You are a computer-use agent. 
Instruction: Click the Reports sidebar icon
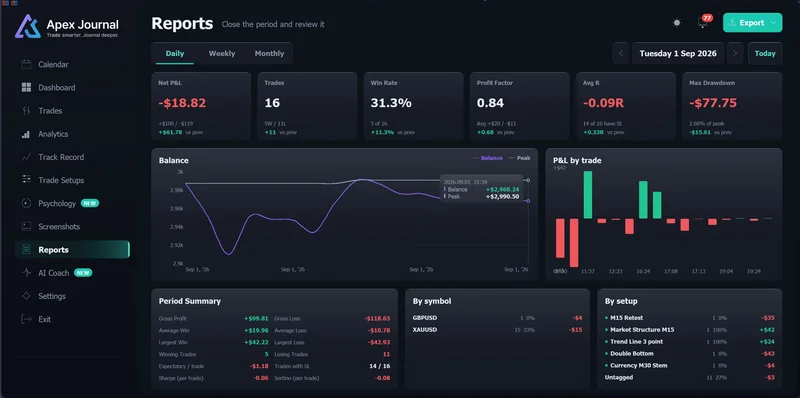[x=27, y=250]
